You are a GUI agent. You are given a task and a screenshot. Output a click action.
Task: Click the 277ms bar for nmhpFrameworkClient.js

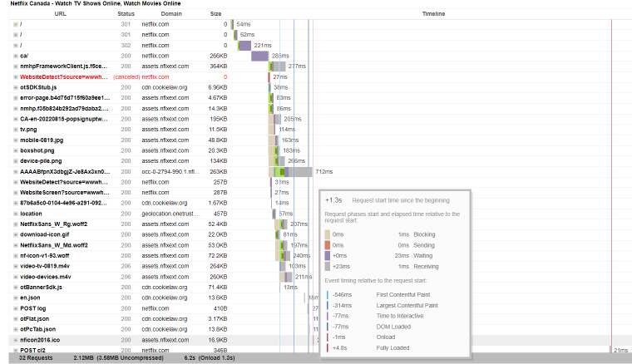pos(277,66)
